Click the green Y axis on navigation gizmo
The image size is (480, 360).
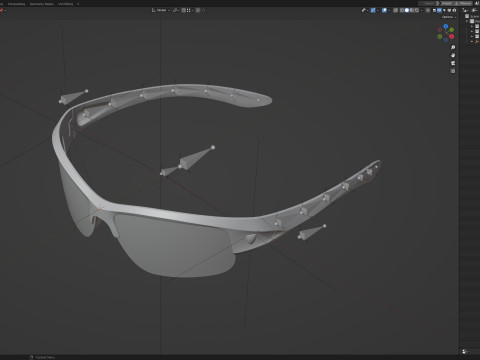pyautogui.click(x=452, y=30)
